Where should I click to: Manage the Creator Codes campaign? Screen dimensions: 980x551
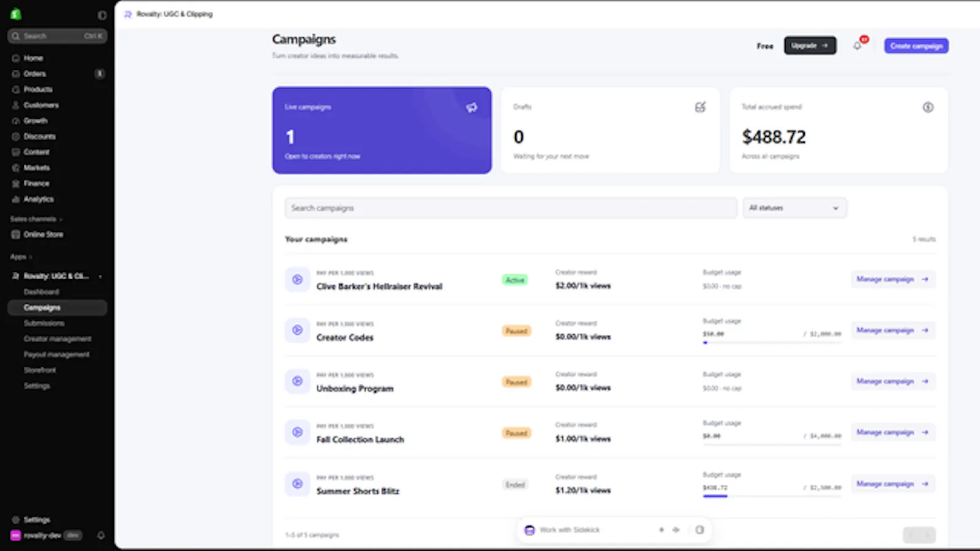click(892, 330)
